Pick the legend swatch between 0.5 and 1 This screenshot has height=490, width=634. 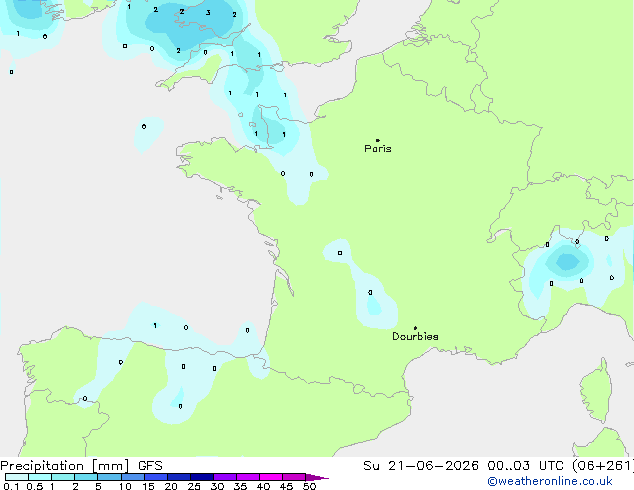tap(40, 477)
